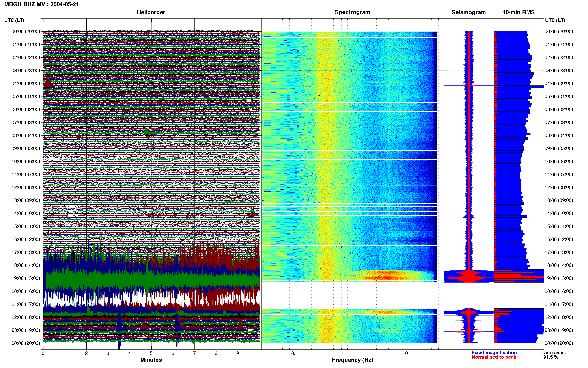The height and width of the screenshot is (368, 588).
Task: Click the Helicorder panel heading
Action: pyautogui.click(x=151, y=12)
